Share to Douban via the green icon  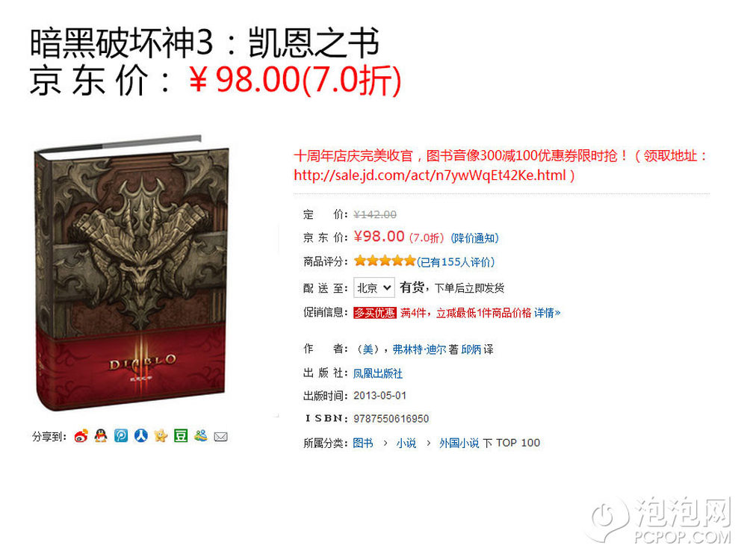point(181,435)
